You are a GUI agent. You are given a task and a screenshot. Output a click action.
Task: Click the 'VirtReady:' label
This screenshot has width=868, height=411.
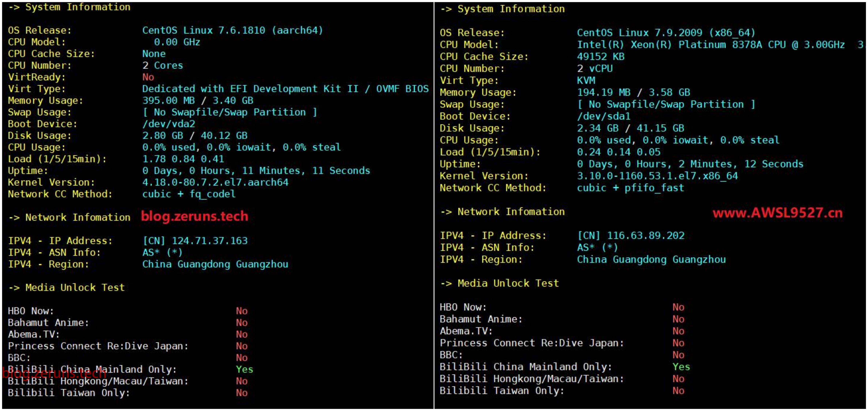[x=37, y=77]
